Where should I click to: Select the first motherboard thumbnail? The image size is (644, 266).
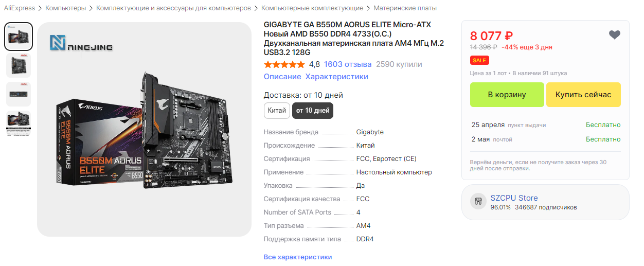19,37
